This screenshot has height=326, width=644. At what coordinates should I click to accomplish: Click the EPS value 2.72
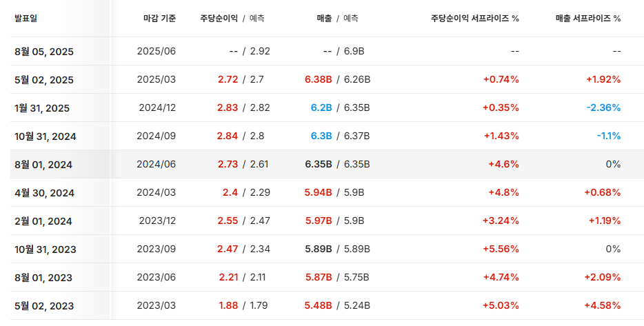pyautogui.click(x=228, y=80)
